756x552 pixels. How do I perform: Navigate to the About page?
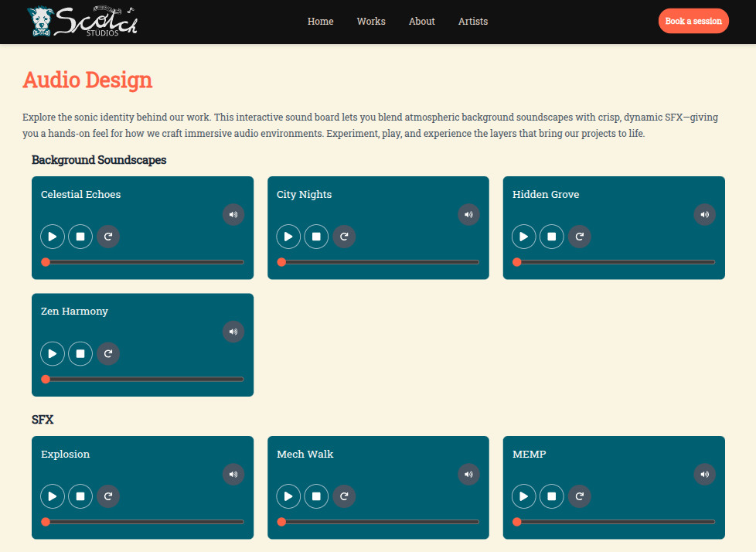click(422, 22)
